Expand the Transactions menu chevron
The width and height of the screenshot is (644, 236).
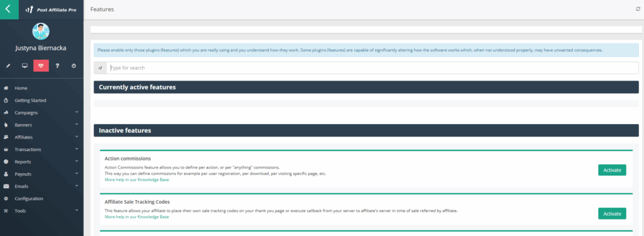click(77, 149)
